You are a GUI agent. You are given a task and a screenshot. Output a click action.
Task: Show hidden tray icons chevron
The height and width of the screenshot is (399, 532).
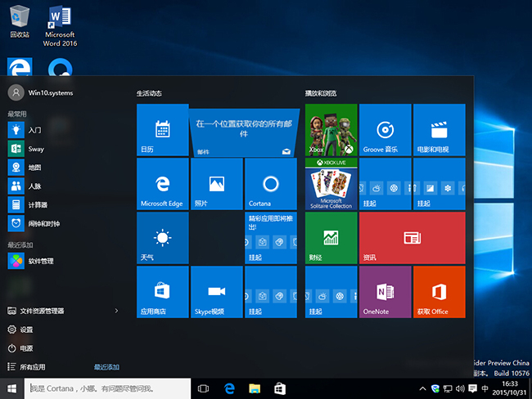[423, 388]
